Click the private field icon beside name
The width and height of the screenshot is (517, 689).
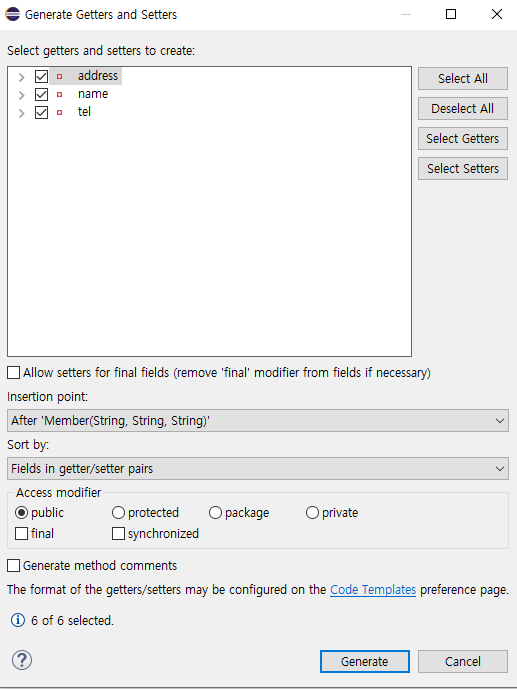(x=59, y=94)
